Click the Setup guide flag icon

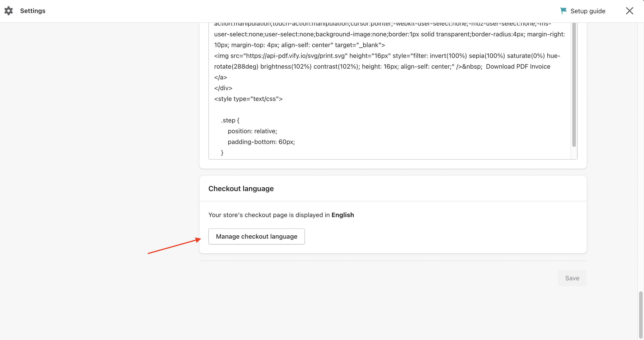564,11
